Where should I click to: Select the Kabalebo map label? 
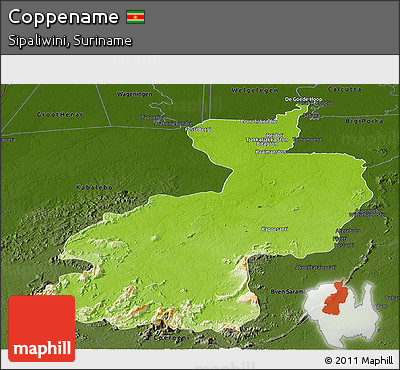coord(94,187)
